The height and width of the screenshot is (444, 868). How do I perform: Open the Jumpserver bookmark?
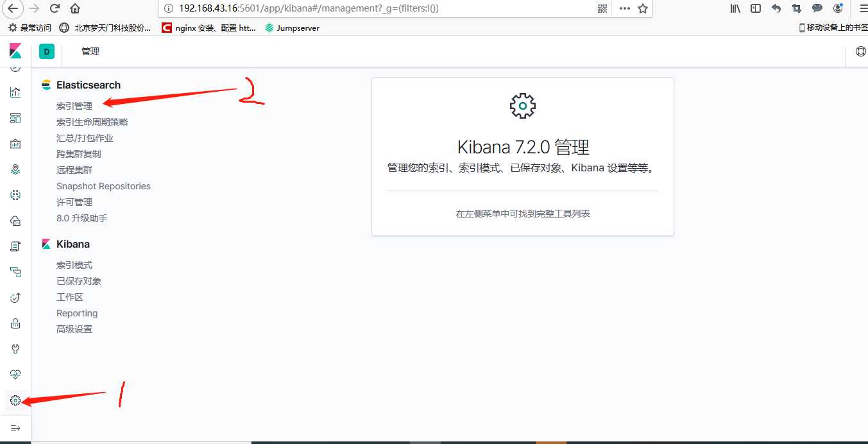pos(292,28)
